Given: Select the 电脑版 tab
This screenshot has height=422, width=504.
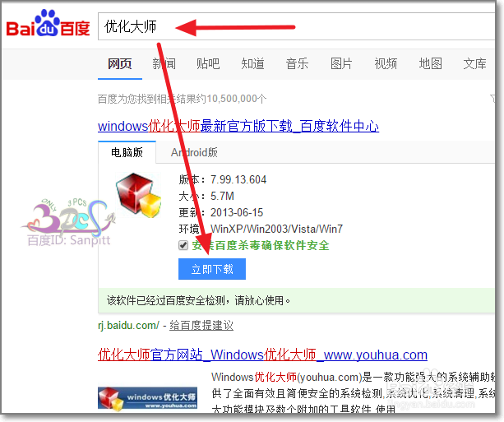Looking at the screenshot, I should click(127, 152).
